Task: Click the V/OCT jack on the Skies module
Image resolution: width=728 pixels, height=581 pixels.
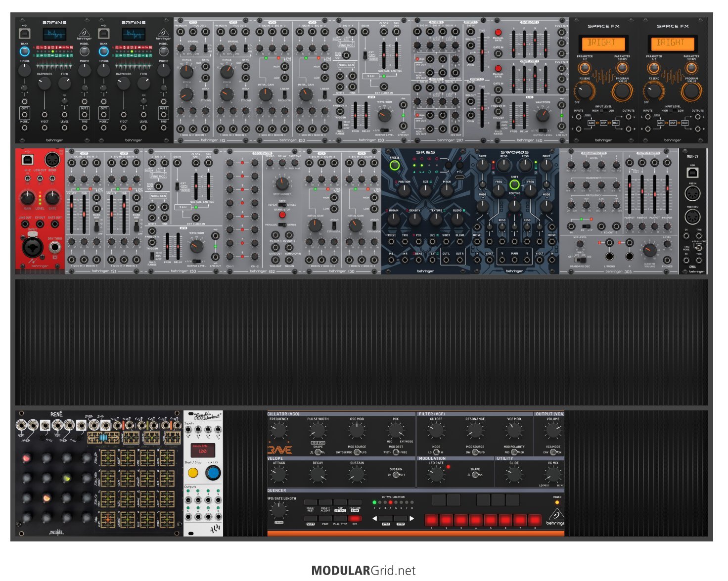Action: click(446, 242)
